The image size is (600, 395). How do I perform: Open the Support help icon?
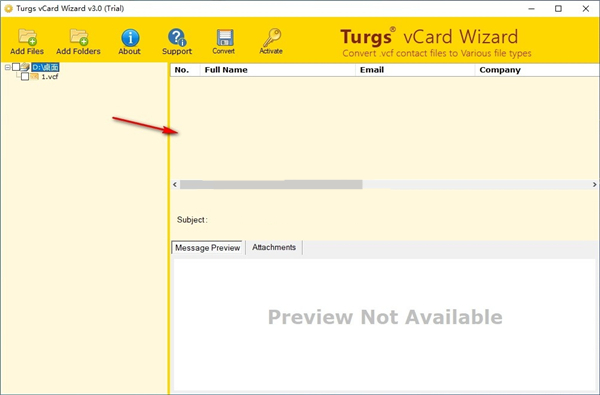pos(177,41)
